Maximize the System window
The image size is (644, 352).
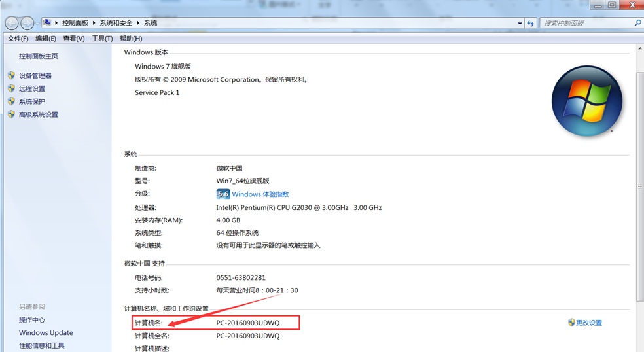(612, 5)
